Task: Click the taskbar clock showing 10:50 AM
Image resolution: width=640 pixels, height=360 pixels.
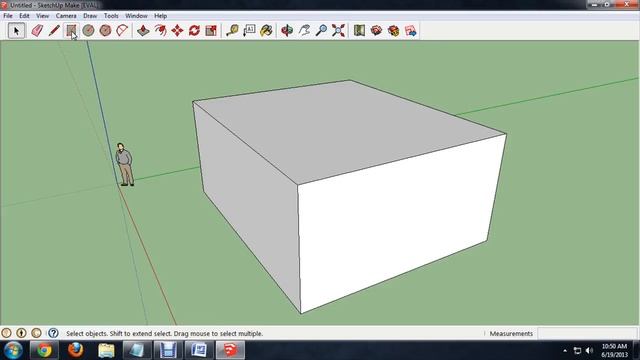Action: coord(614,351)
